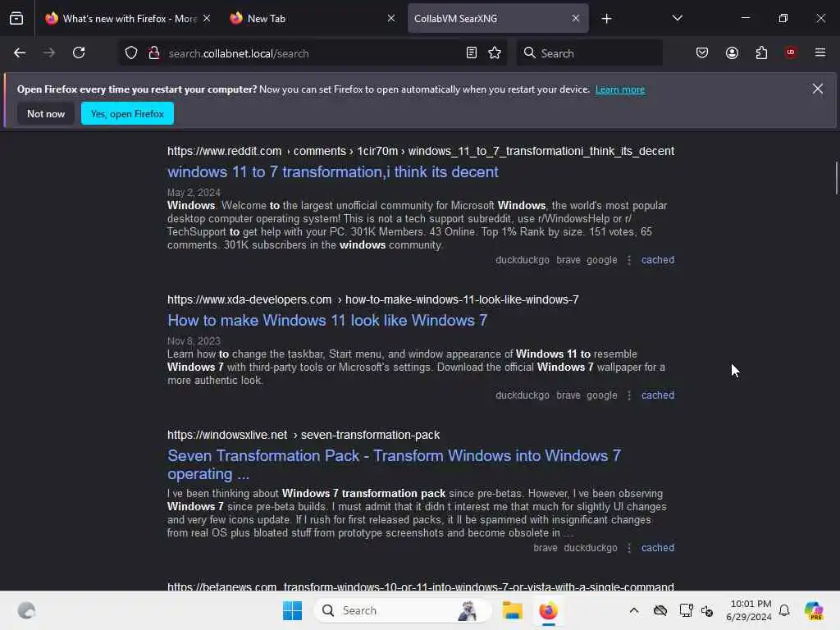Open windows 11 to 7 transformation result

[333, 172]
